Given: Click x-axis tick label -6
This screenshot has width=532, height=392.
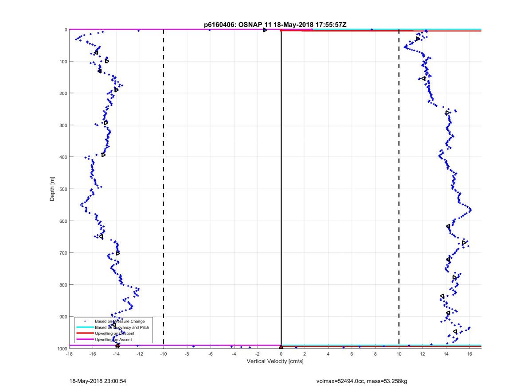Looking at the screenshot, I should (210, 354).
